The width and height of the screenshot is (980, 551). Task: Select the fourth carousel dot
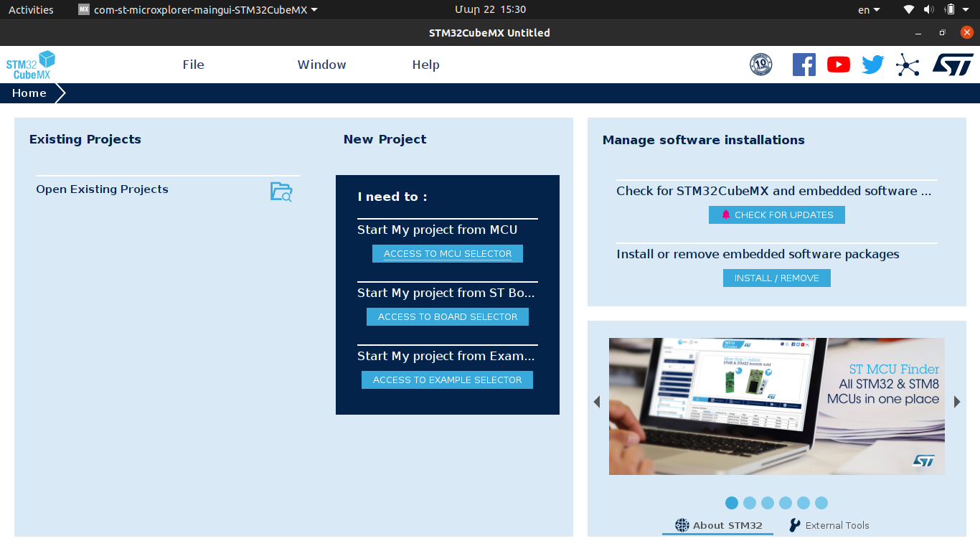(786, 503)
